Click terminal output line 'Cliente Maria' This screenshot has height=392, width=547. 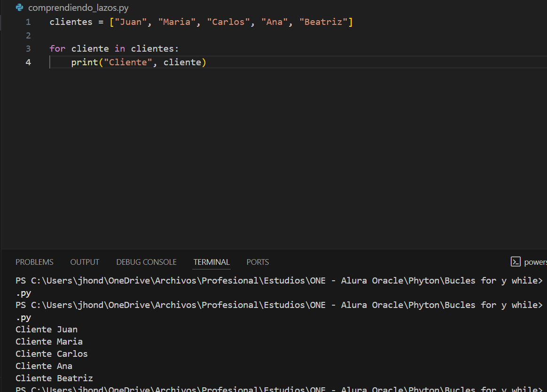tap(49, 342)
